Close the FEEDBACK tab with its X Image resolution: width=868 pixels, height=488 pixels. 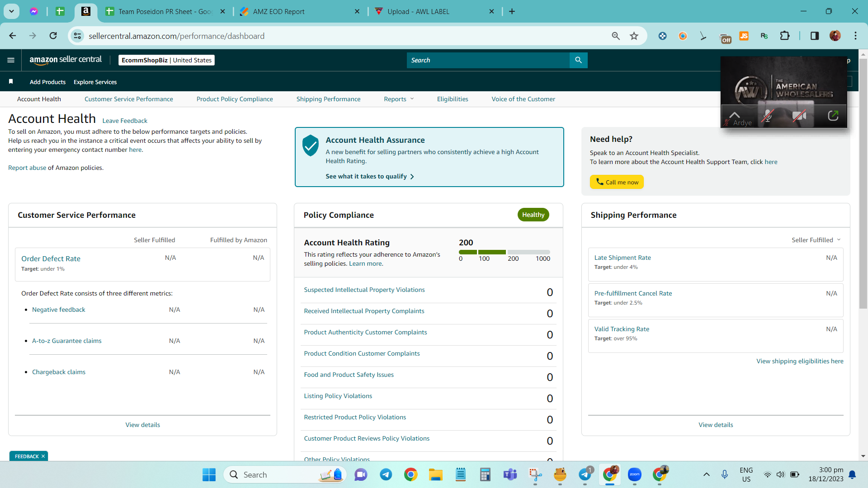43,456
